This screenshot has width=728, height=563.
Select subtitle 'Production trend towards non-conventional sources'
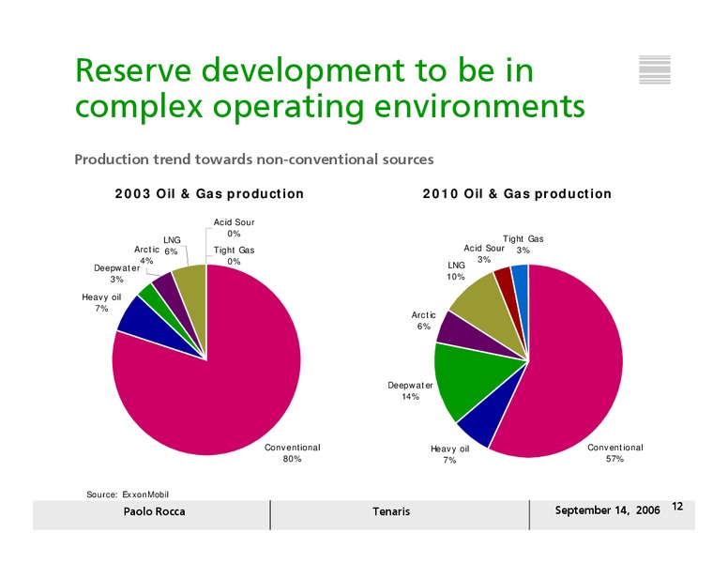[254, 160]
